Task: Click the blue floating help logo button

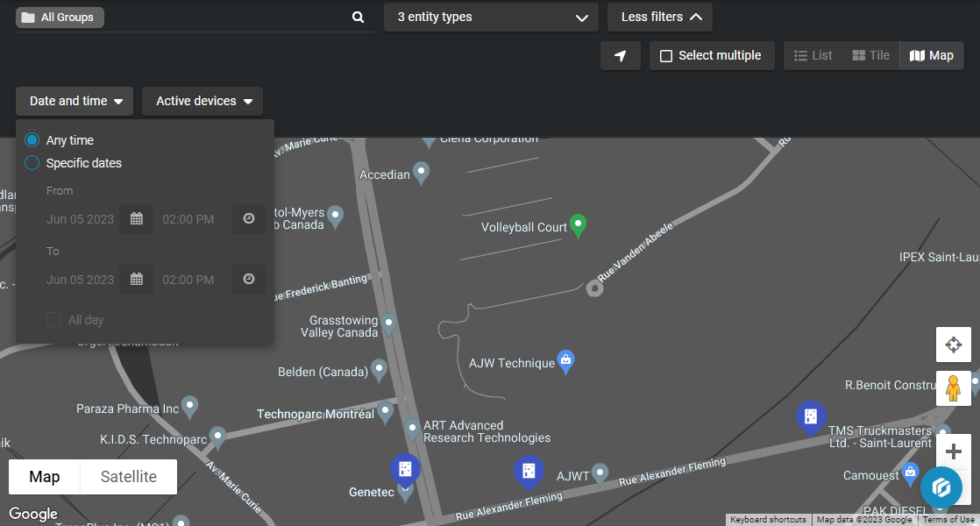Action: pos(941,487)
